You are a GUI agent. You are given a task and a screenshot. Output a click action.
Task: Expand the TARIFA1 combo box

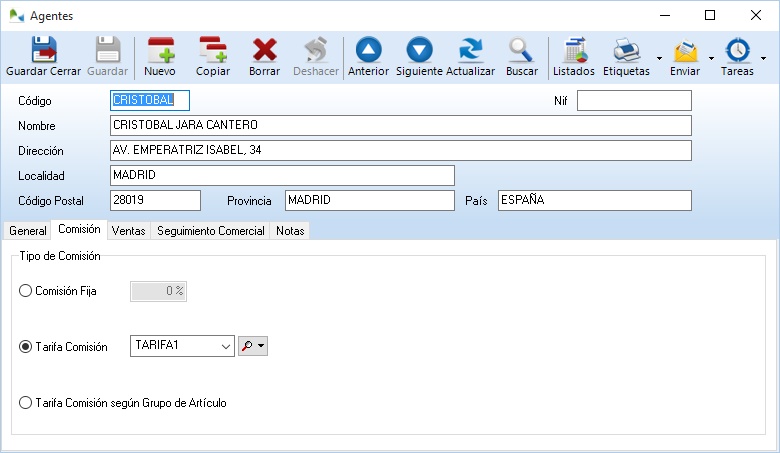click(x=225, y=346)
